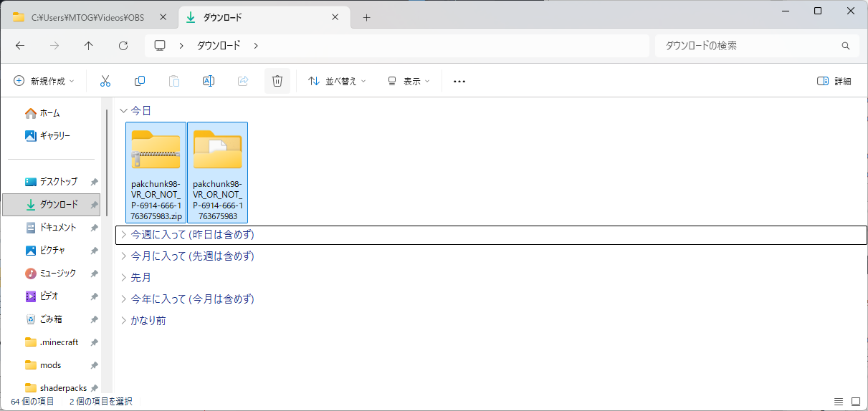Select the pakchunk98 zip file
The height and width of the screenshot is (411, 868).
pos(156,172)
